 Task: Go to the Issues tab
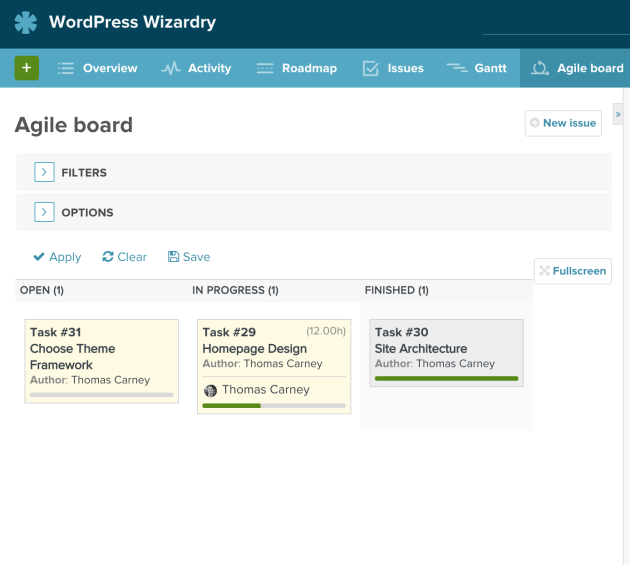point(393,68)
